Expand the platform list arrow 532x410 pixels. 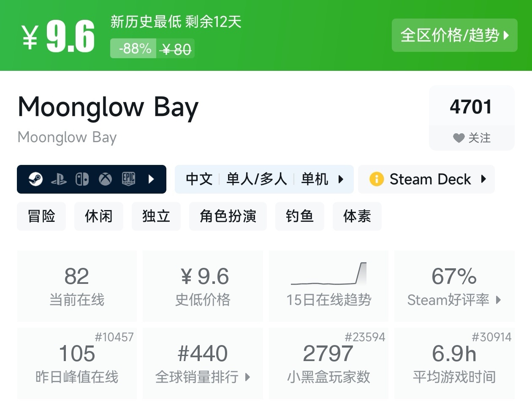[151, 179]
